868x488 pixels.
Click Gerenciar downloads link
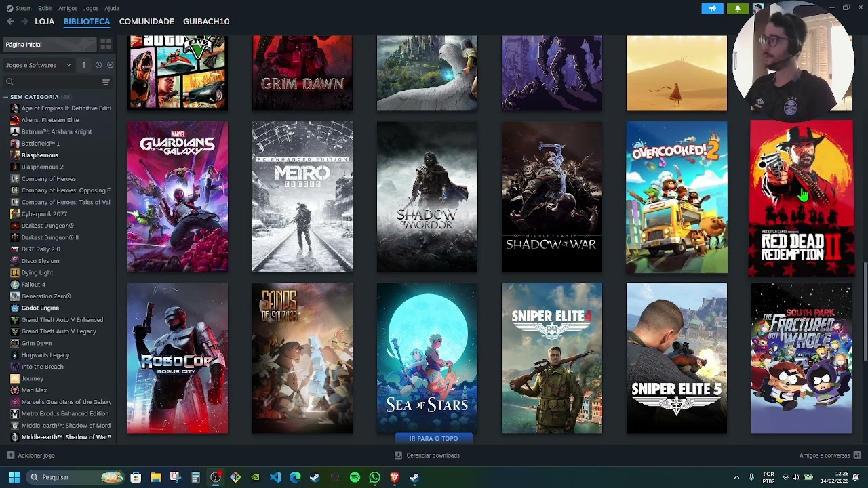tap(433, 455)
